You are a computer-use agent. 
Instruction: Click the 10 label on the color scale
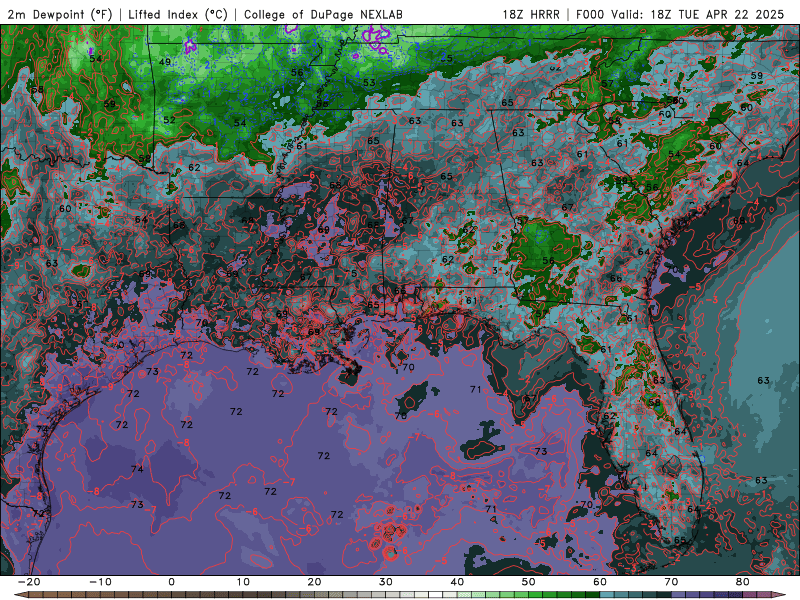[243, 582]
